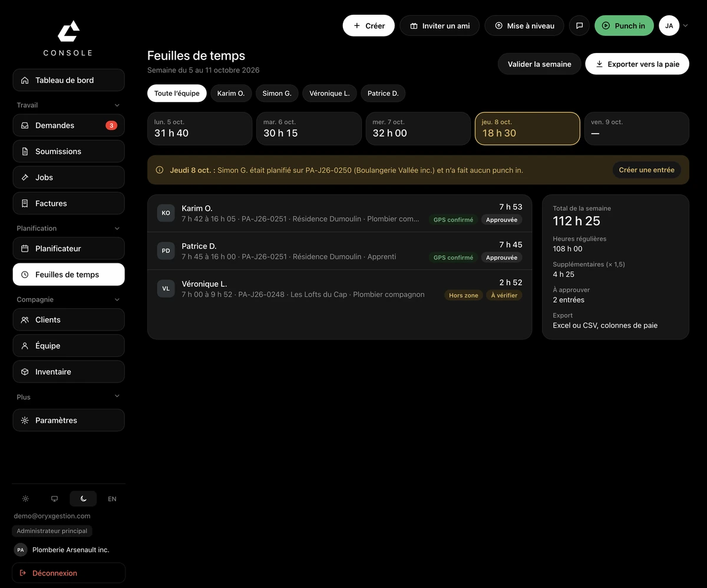Navigate to Factures

[68, 203]
